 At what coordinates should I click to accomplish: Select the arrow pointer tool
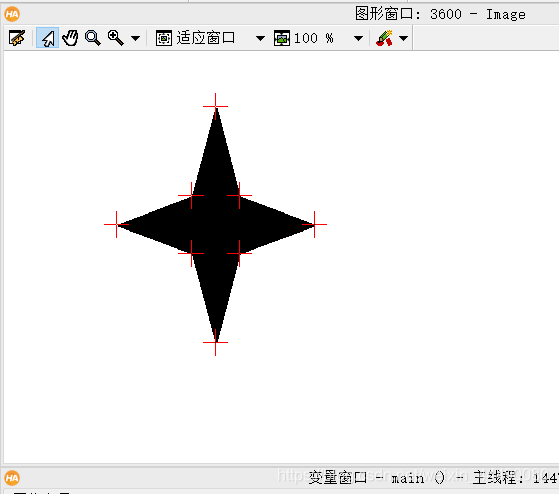48,38
